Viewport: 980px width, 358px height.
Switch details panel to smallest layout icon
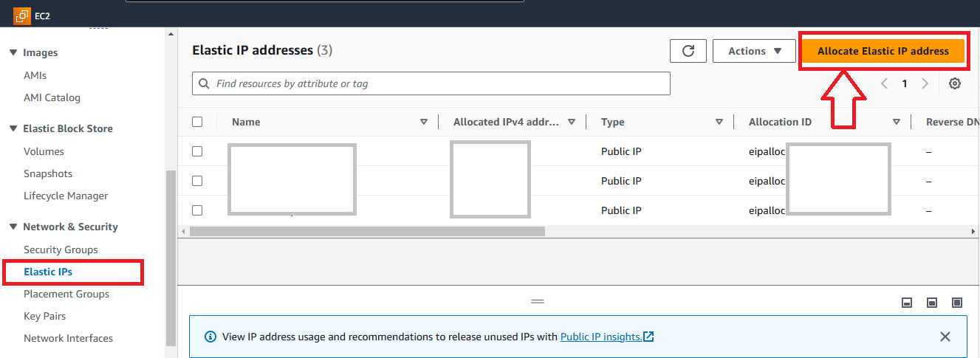pos(907,303)
